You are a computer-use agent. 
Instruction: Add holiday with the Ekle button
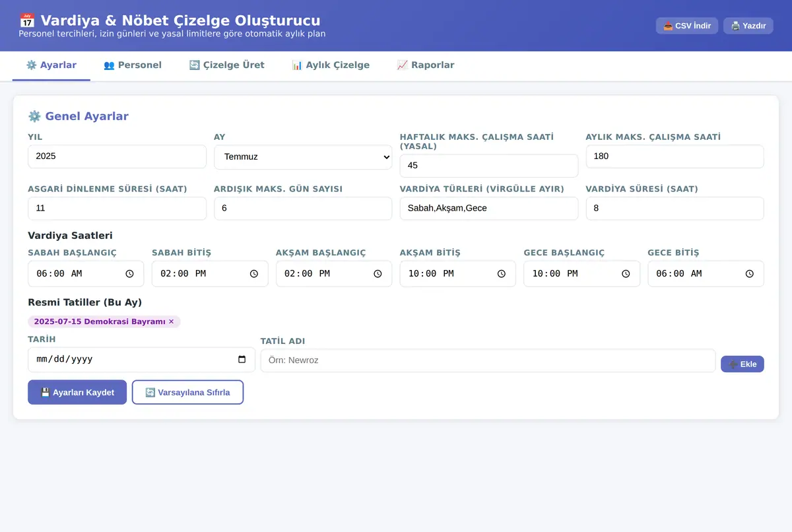pyautogui.click(x=742, y=364)
